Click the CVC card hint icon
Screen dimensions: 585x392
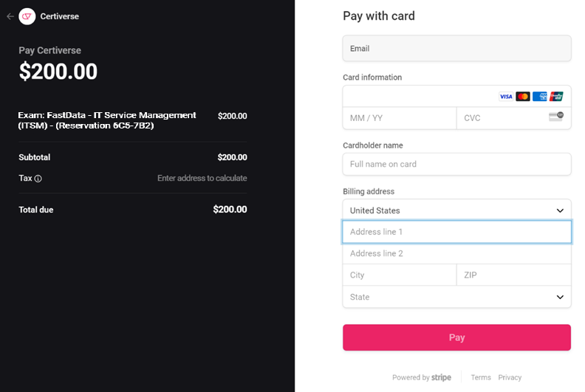pos(556,117)
